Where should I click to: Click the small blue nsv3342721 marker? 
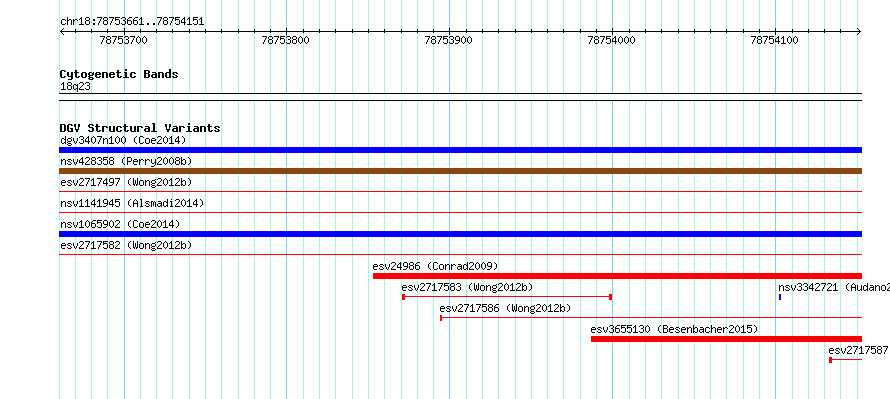780,297
